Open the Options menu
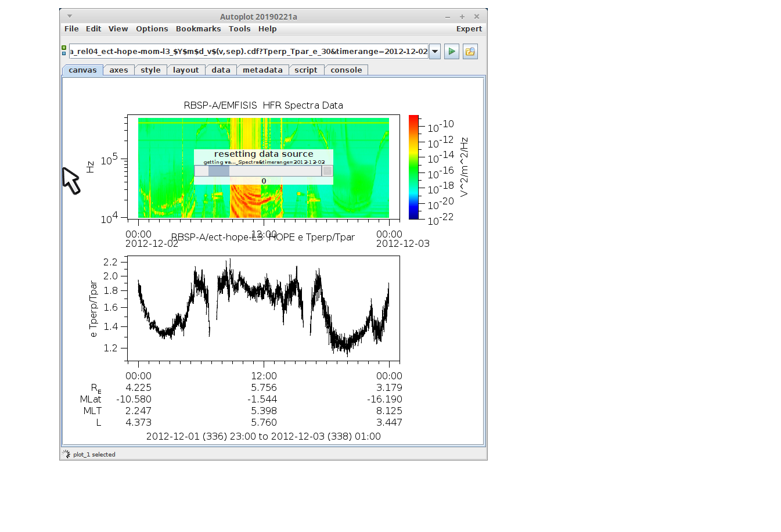 click(152, 29)
